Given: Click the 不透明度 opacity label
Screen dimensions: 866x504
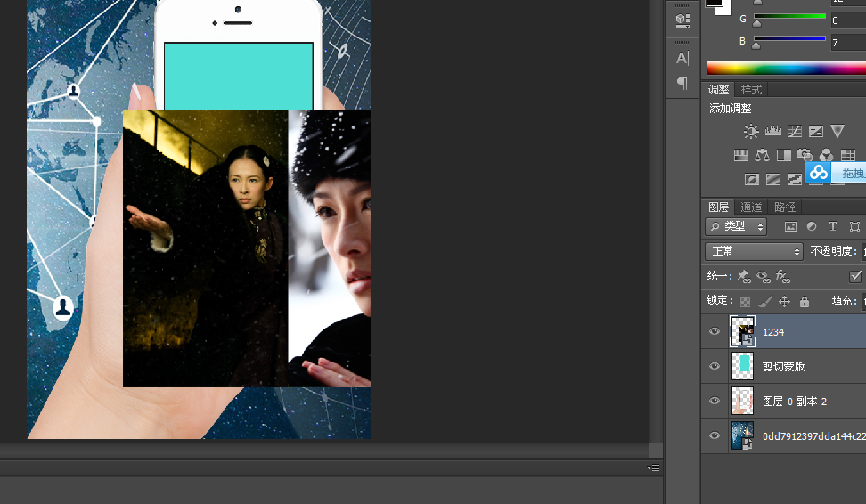Looking at the screenshot, I should tap(833, 251).
